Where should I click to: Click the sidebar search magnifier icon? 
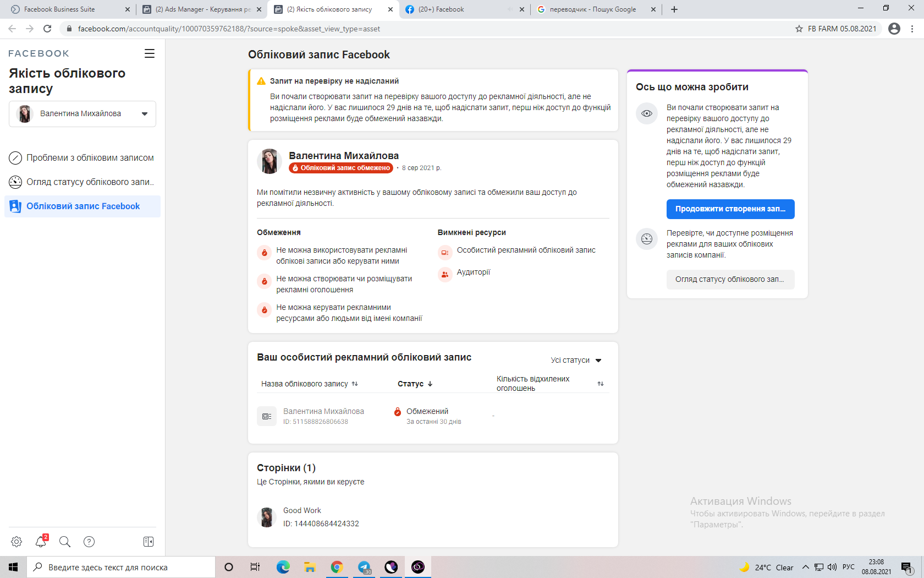[x=65, y=542]
